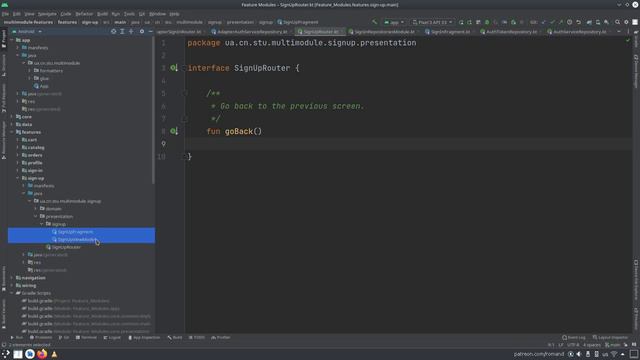Open the File menu
This screenshot has width=640, height=360.
point(5,13)
